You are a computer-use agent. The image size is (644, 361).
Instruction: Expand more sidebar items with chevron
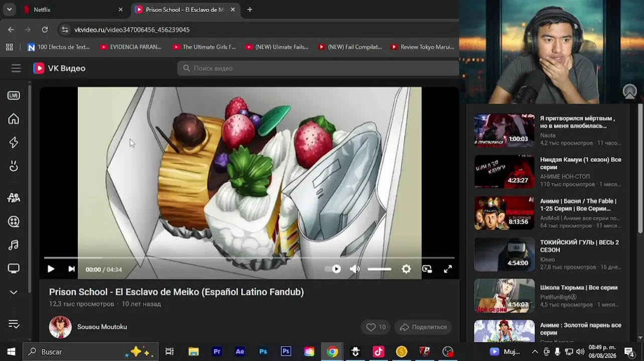[x=14, y=292]
